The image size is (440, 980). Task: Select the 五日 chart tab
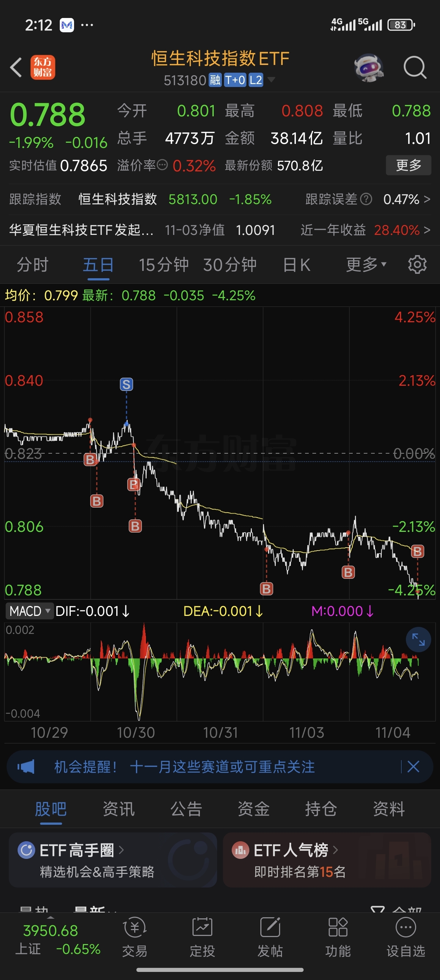coord(98,264)
